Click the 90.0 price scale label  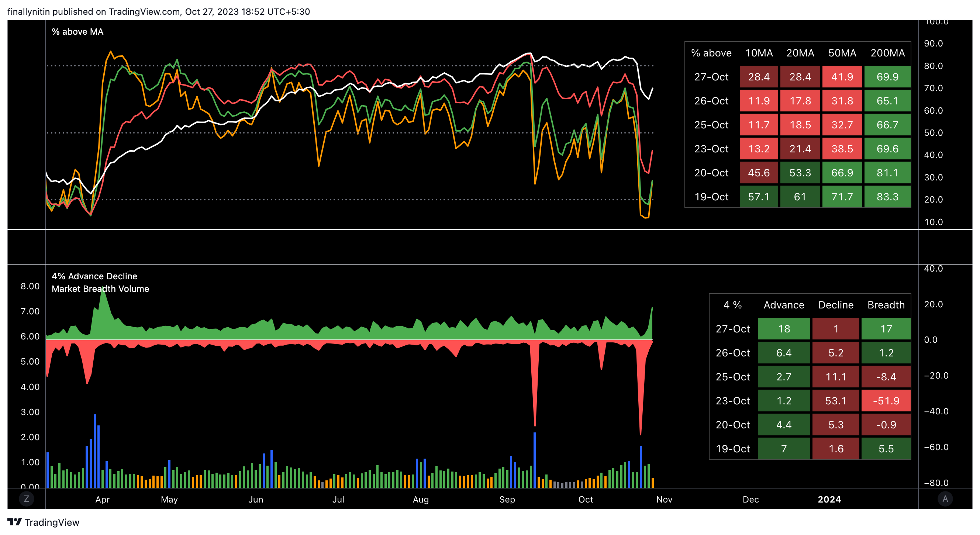[934, 44]
